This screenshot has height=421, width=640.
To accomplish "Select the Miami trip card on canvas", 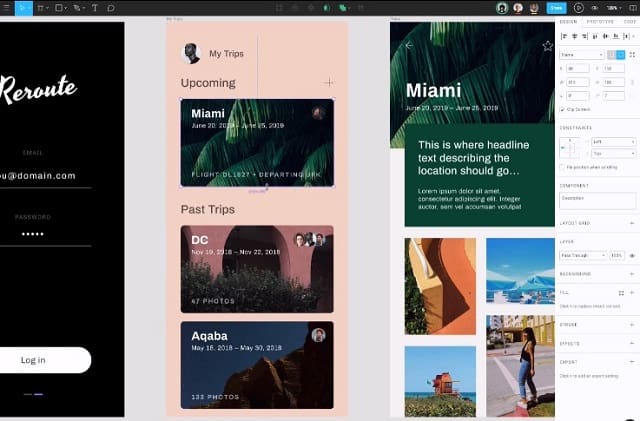I will 257,143.
